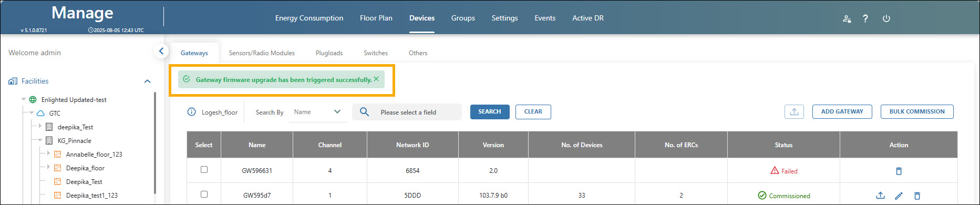Click the floor icon beside Annabelle_floor_123
The height and width of the screenshot is (205, 980).
pyautogui.click(x=58, y=154)
